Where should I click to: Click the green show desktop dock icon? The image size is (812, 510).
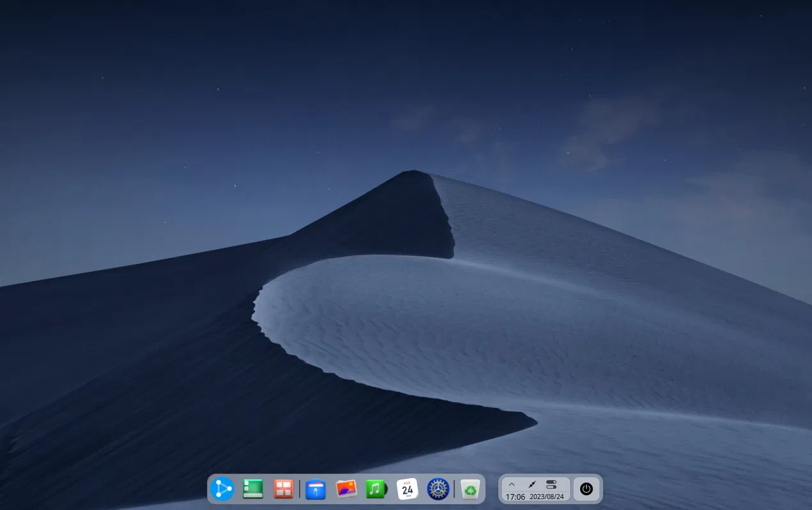pos(253,490)
